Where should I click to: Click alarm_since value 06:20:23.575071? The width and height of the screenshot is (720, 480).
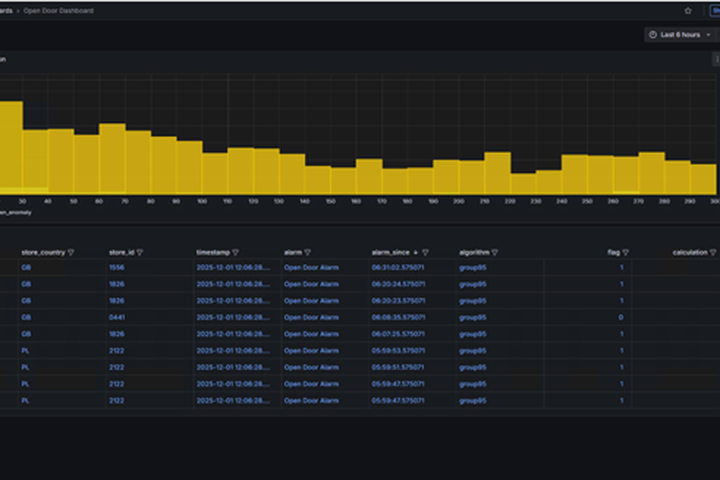pyautogui.click(x=398, y=301)
